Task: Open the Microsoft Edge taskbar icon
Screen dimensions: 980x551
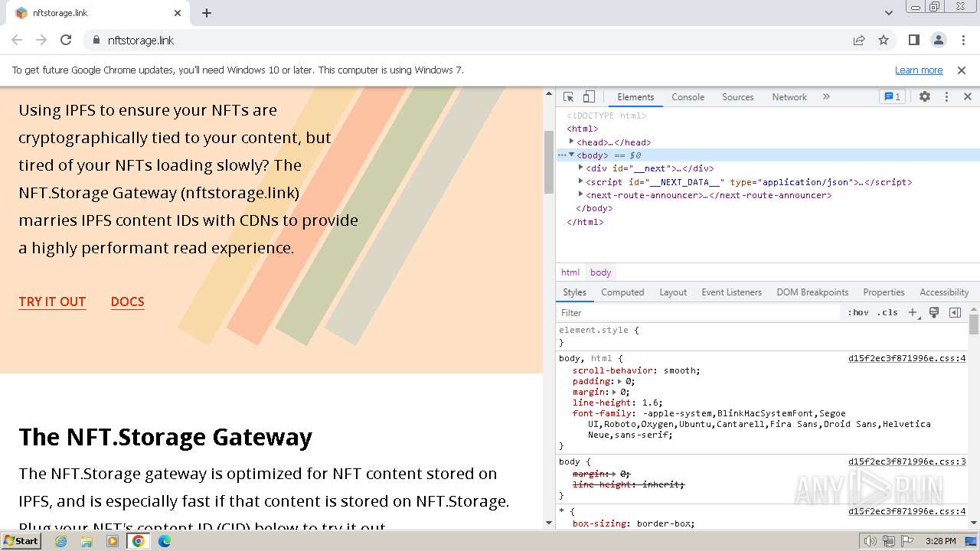Action: 165,541
